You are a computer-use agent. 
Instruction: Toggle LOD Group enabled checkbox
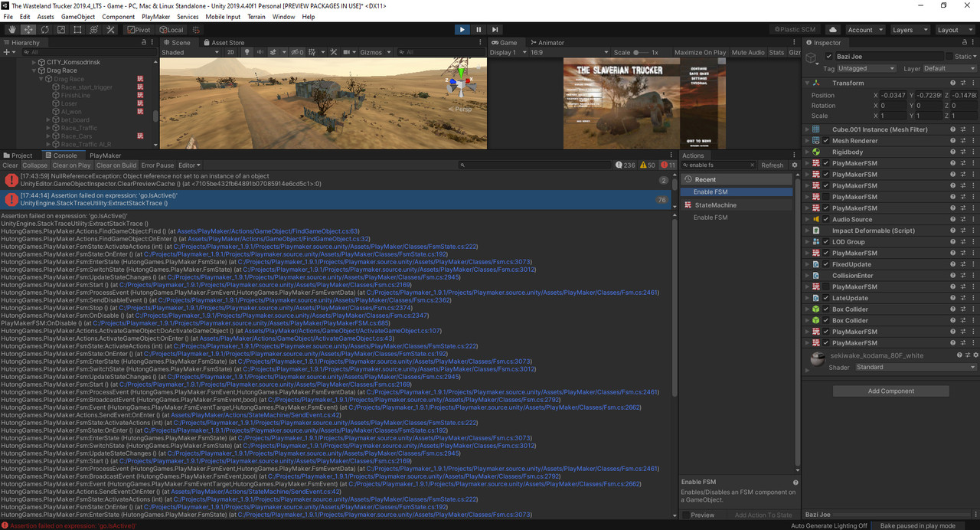[826, 242]
